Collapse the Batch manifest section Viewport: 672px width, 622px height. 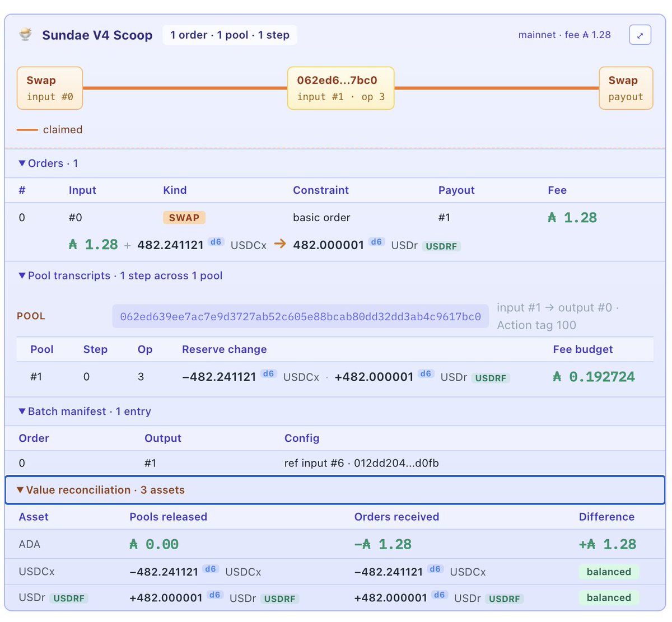coord(85,411)
